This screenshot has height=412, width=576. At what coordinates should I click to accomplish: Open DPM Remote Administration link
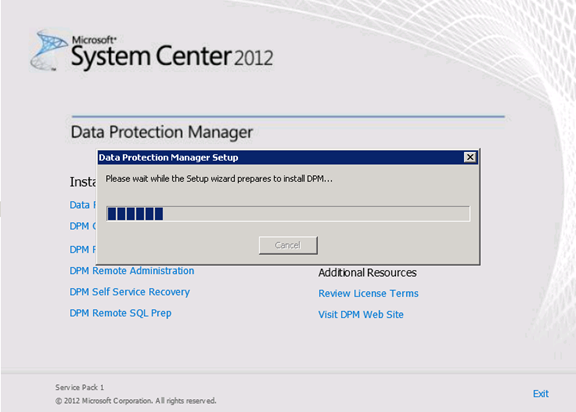click(x=132, y=271)
